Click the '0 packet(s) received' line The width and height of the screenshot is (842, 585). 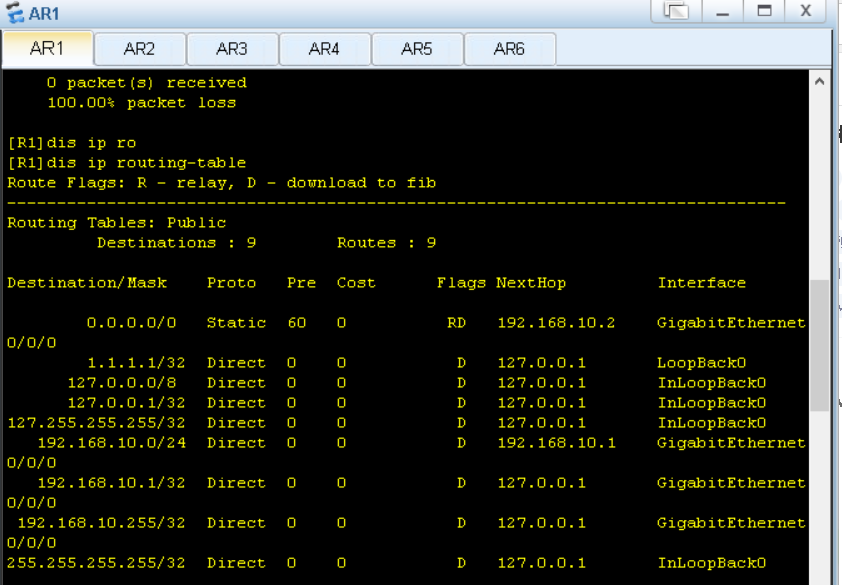point(147,83)
